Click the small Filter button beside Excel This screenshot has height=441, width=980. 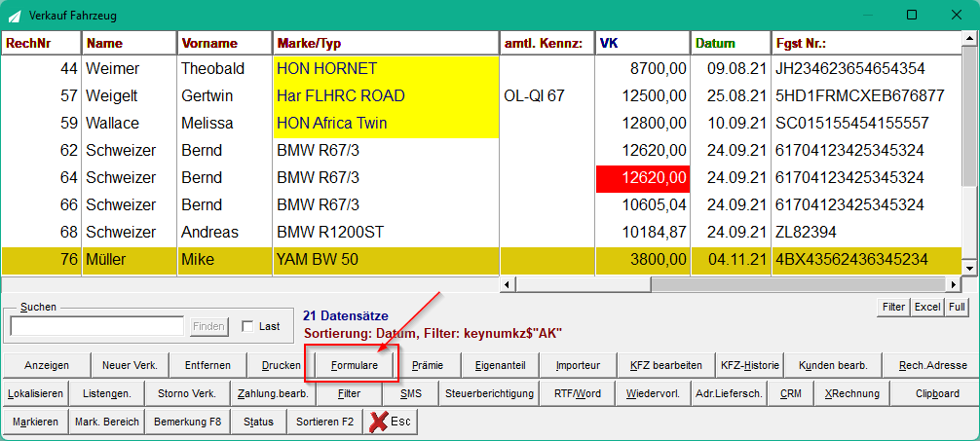[x=893, y=308]
